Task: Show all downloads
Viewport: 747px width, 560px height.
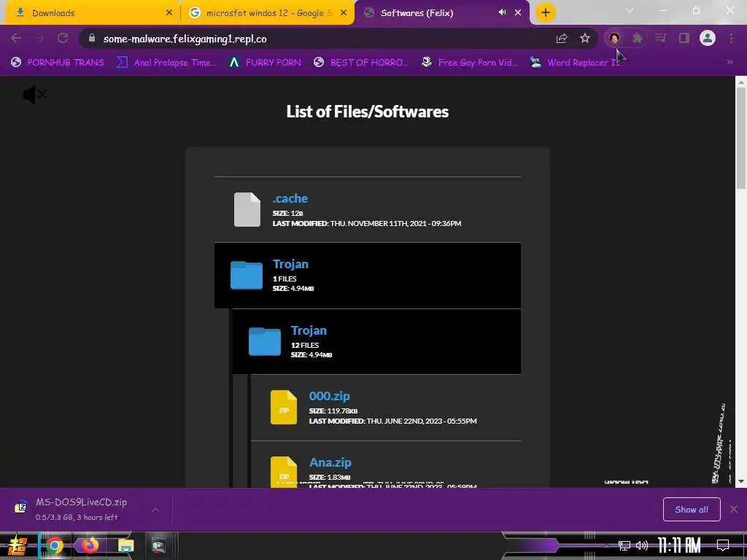Action: coord(692,510)
